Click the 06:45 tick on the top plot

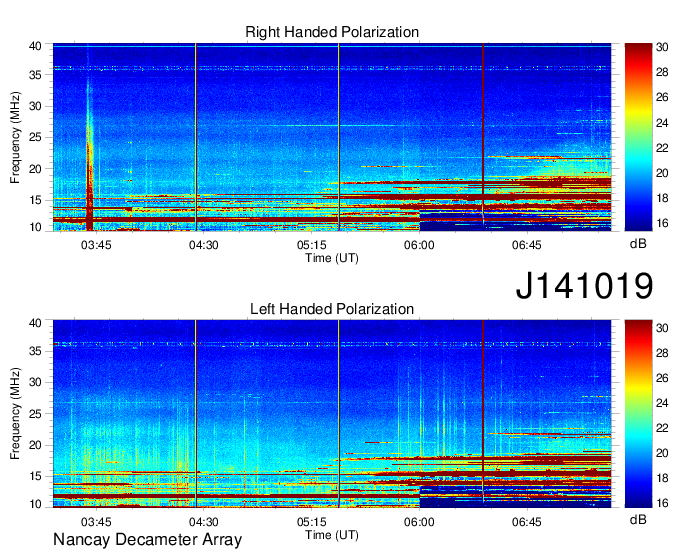526,245
